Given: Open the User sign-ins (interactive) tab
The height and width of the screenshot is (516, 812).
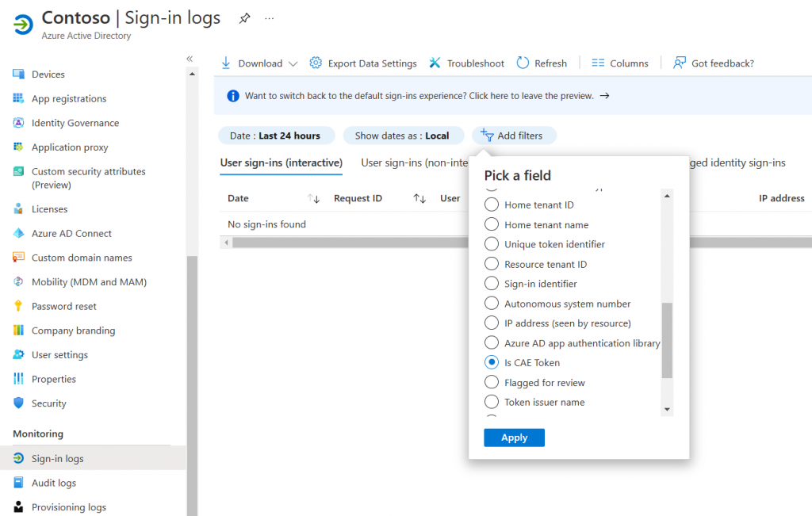Looking at the screenshot, I should point(282,163).
